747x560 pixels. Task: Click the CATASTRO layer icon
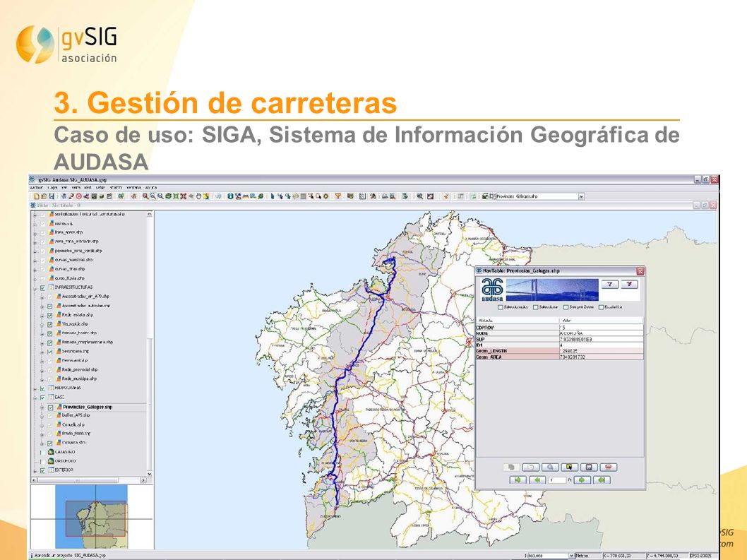pos(51,451)
